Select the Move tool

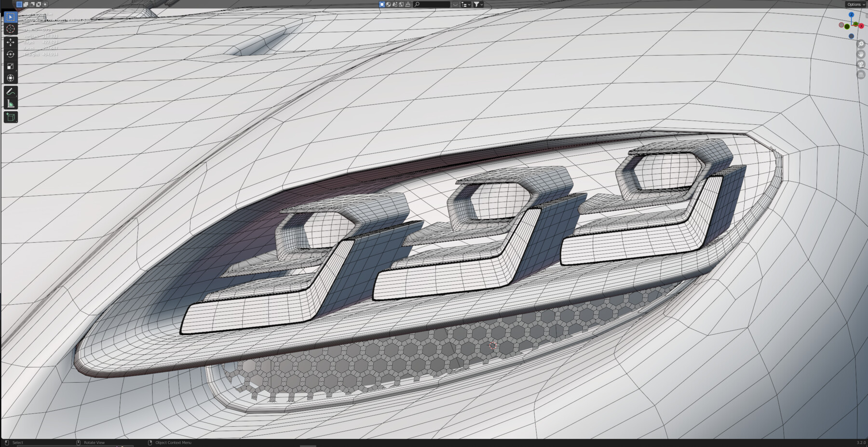click(10, 41)
